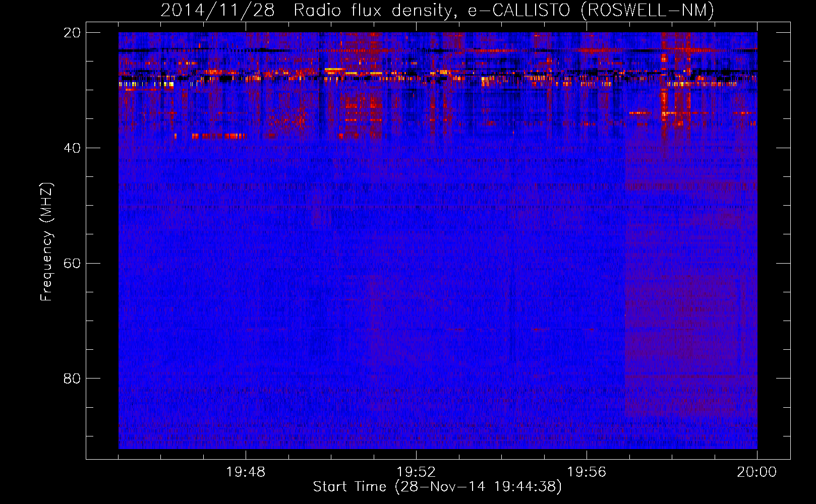Click the 20:00 time tick label
Image resolution: width=816 pixels, height=504 pixels.
(x=757, y=472)
